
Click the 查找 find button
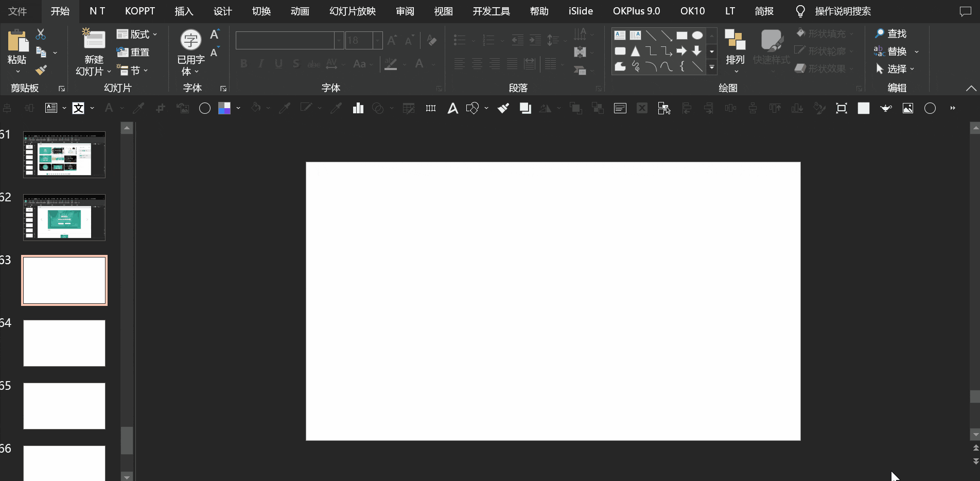click(890, 34)
